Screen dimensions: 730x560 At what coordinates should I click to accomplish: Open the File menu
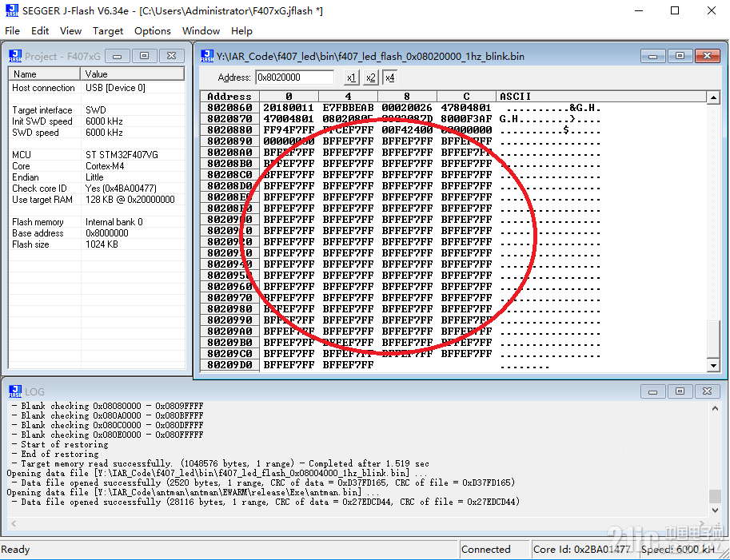coord(12,30)
